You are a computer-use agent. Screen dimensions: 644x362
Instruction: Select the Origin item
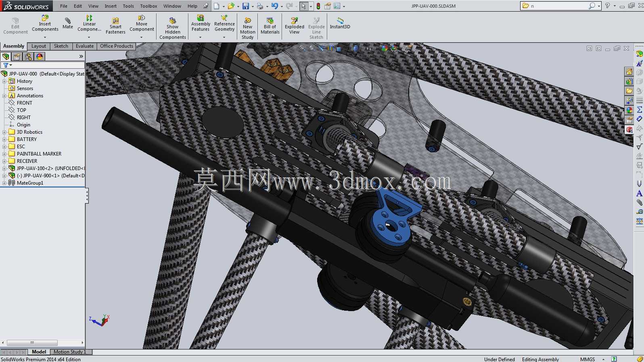click(x=23, y=125)
